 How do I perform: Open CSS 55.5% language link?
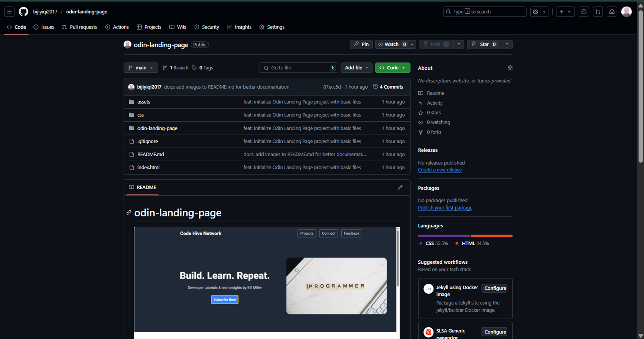(x=433, y=243)
